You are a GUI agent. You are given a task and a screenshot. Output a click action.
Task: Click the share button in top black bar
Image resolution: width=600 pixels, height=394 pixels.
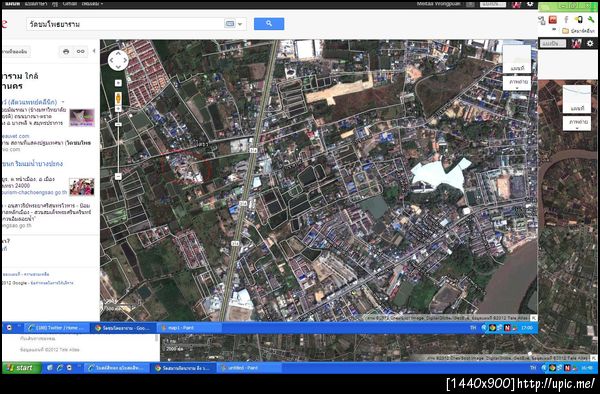tap(493, 4)
